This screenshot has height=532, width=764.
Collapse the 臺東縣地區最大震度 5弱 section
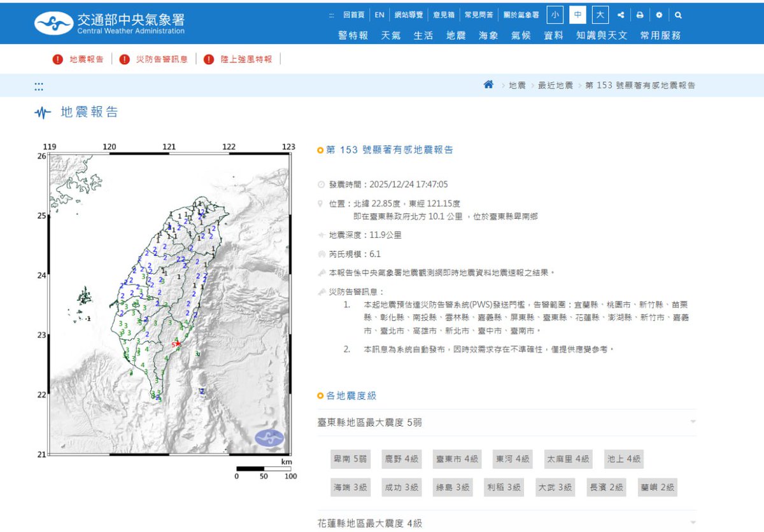tap(507, 423)
